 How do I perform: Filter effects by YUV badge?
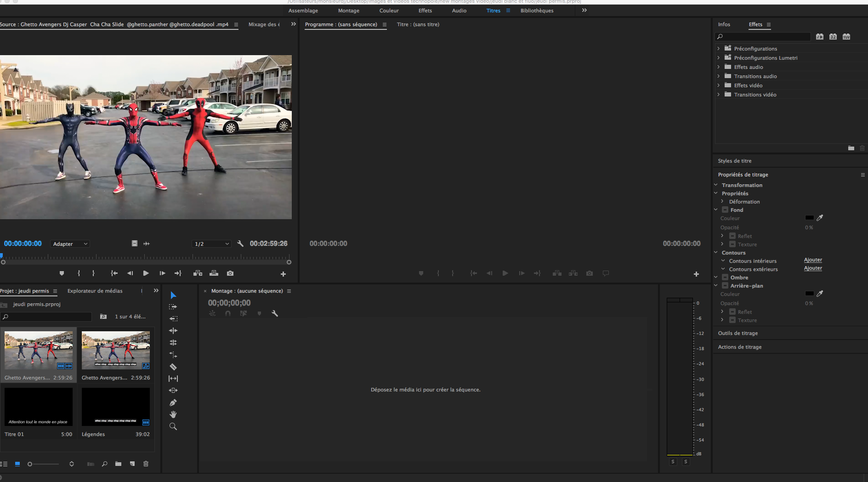tap(846, 36)
